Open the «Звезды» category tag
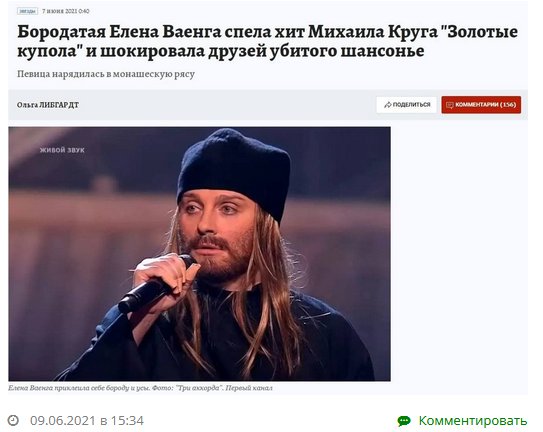543x432 pixels. tap(27, 11)
